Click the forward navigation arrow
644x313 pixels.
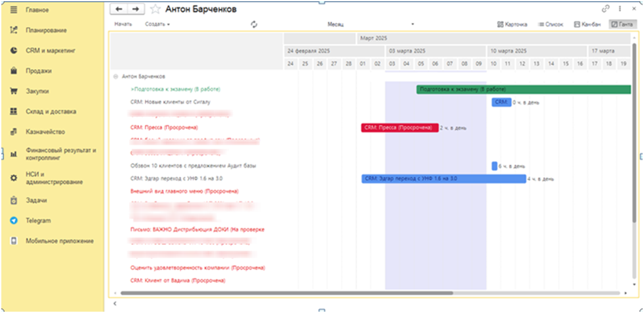point(136,9)
